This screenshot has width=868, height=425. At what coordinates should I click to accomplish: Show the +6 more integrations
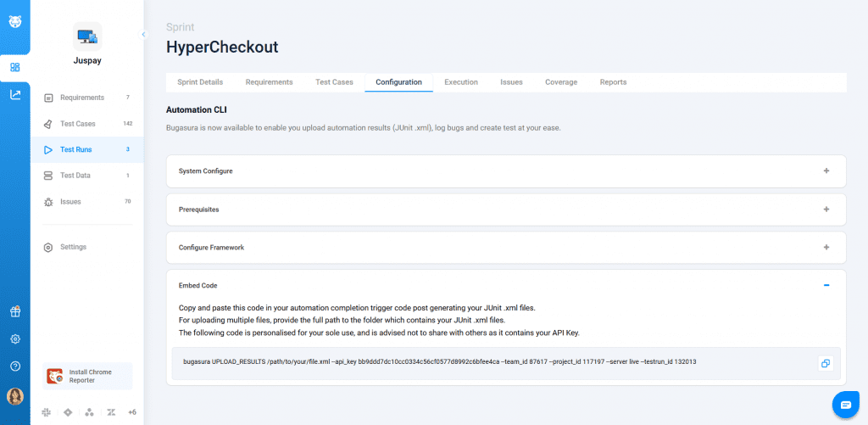click(131, 412)
